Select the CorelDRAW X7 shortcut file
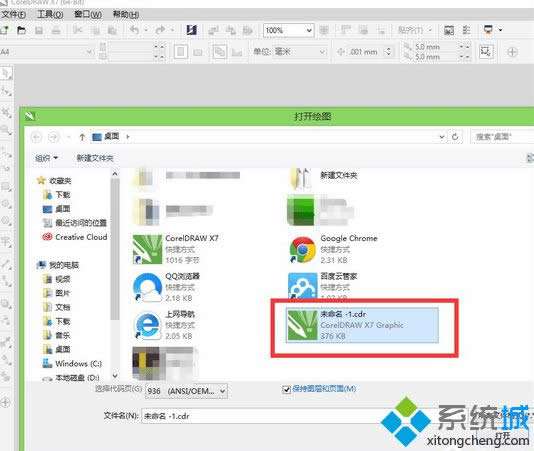 pos(176,249)
